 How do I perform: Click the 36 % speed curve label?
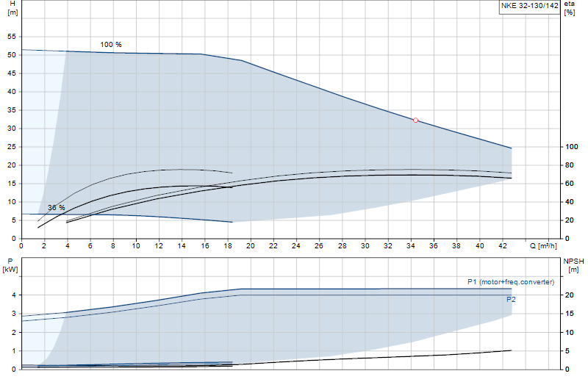coord(57,208)
